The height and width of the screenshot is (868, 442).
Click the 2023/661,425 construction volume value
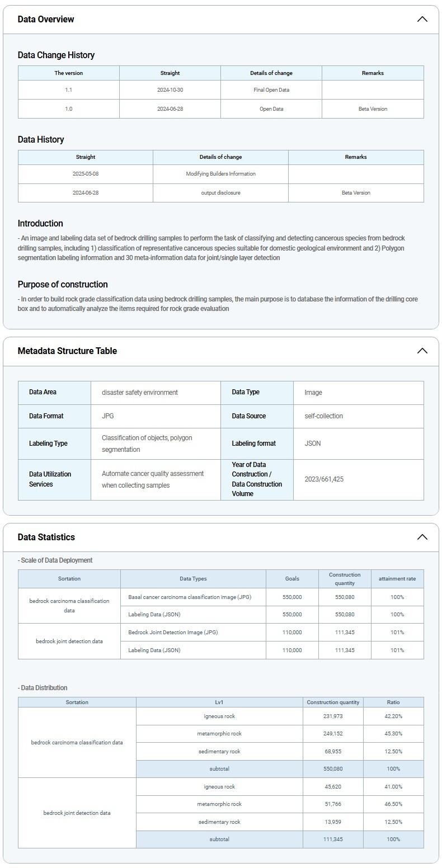click(324, 479)
